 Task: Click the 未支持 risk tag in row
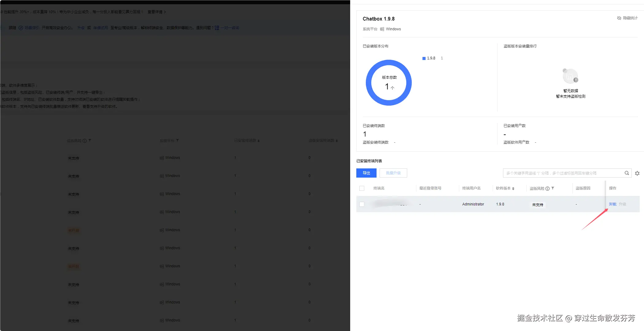[537, 205]
